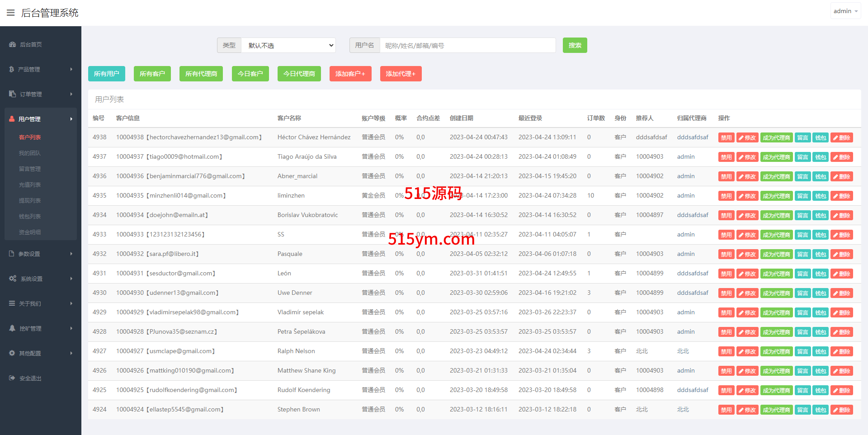The height and width of the screenshot is (435, 868).
Task: Expand the 其他配置 sidebar submenu arrow
Action: (71, 353)
